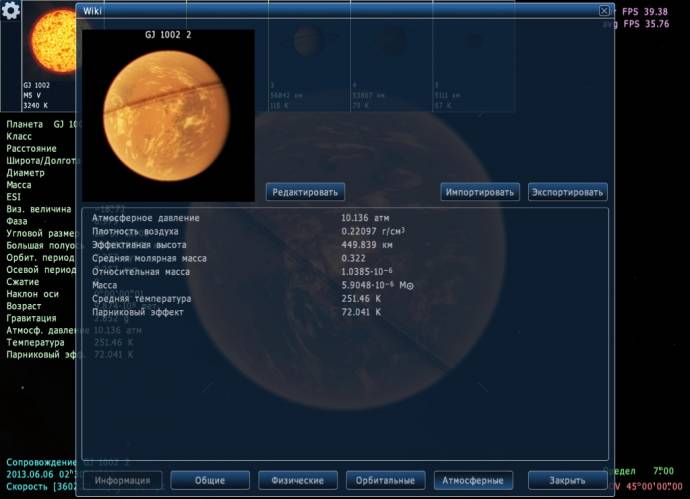690x499 pixels.
Task: Click the date 2013.06.06 in status area
Action: click(x=29, y=475)
